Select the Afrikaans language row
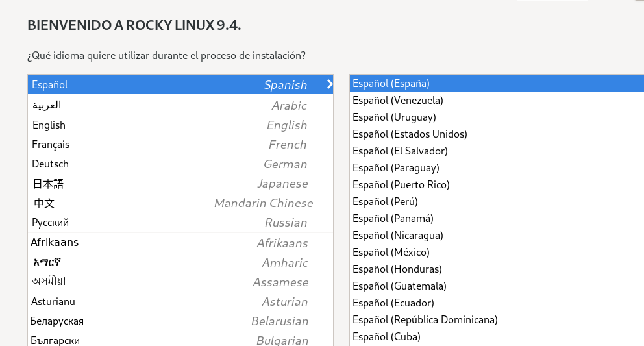This screenshot has width=644, height=346. coord(180,243)
